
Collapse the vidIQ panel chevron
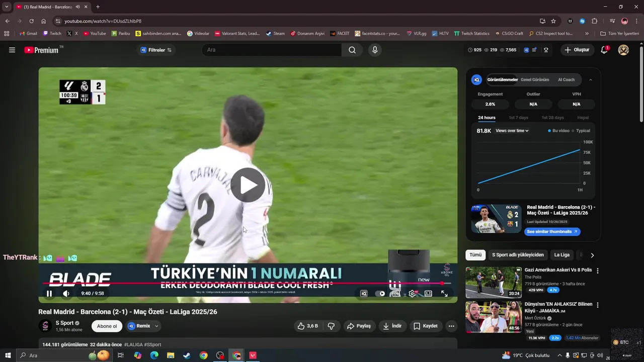(x=591, y=79)
